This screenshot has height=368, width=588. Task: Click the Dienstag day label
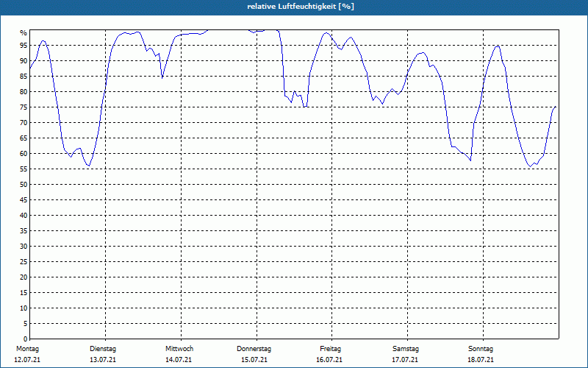(103, 349)
